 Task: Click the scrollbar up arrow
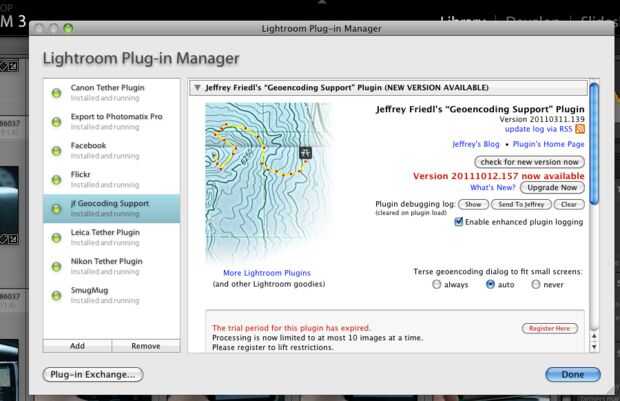594,337
